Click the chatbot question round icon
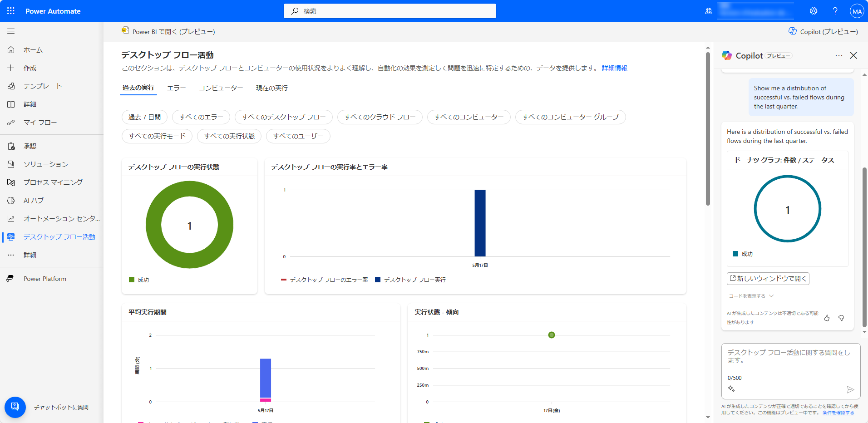The width and height of the screenshot is (868, 423). point(15,407)
